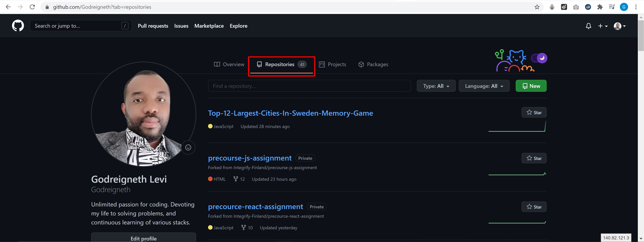Bookmark the page with the star icon
This screenshot has width=644, height=242.
pos(537,7)
